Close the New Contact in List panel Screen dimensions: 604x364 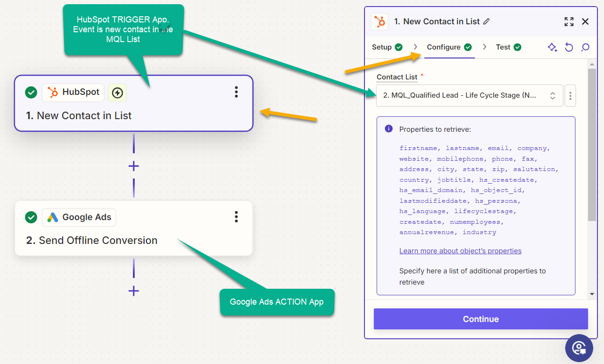[x=585, y=21]
